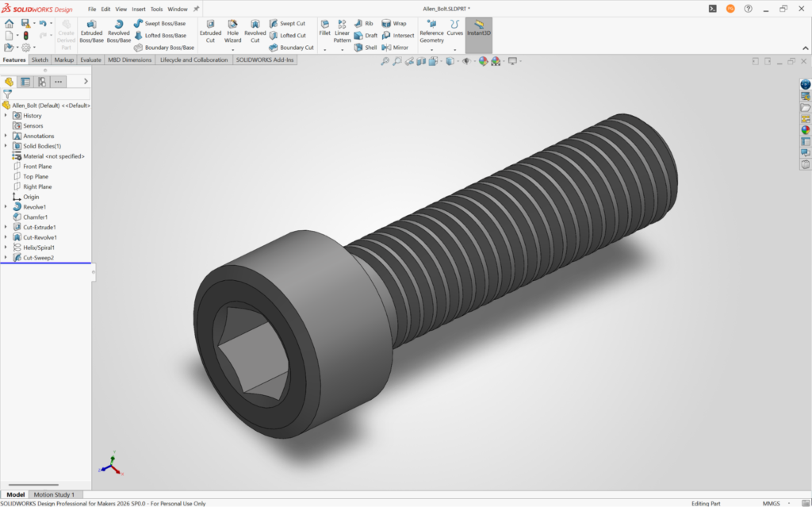Open Fillet dropdown arrow
Viewport: 812px width, 507px height.
click(x=324, y=50)
